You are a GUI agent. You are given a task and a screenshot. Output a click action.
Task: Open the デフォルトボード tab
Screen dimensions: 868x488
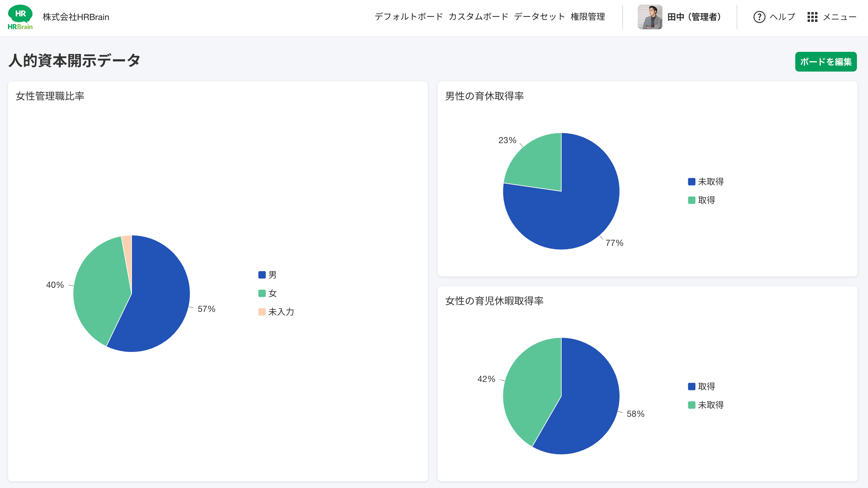[x=408, y=17]
